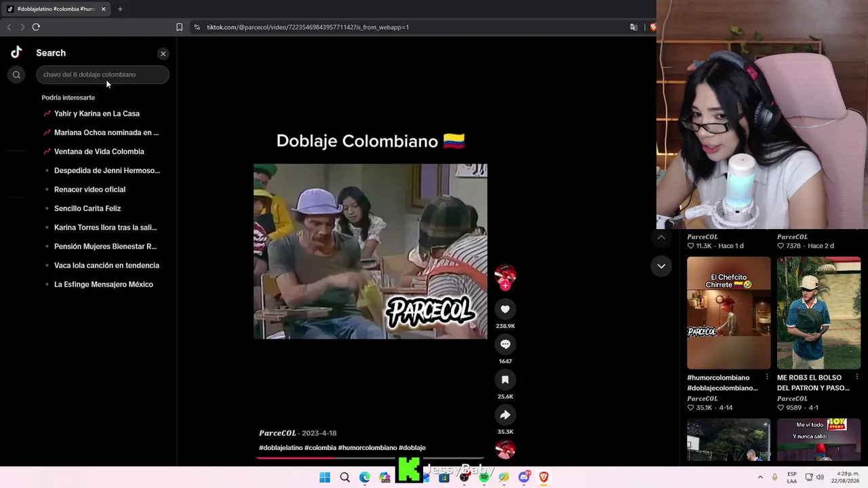The width and height of the screenshot is (868, 488).
Task: Click the site settings icon in the address bar
Action: (x=197, y=27)
